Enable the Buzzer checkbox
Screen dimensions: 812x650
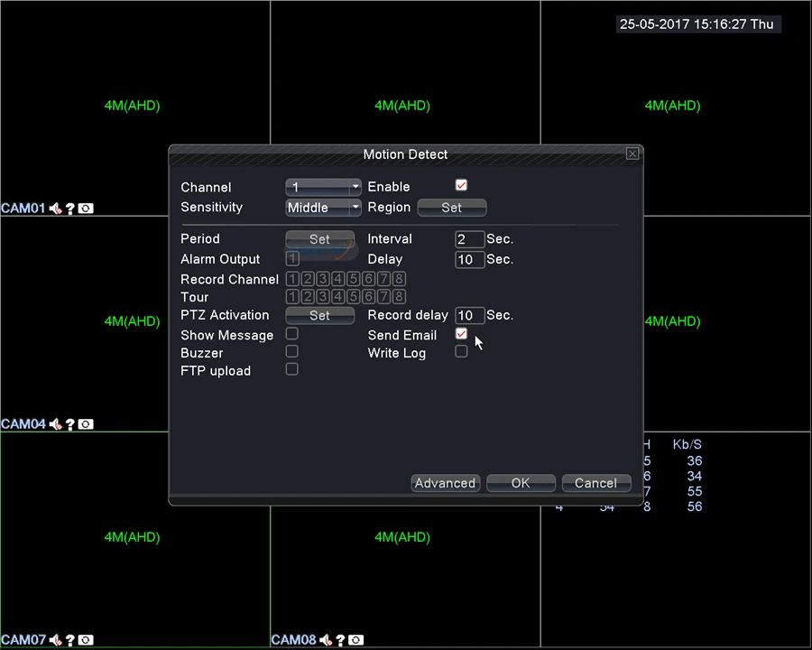(x=291, y=352)
